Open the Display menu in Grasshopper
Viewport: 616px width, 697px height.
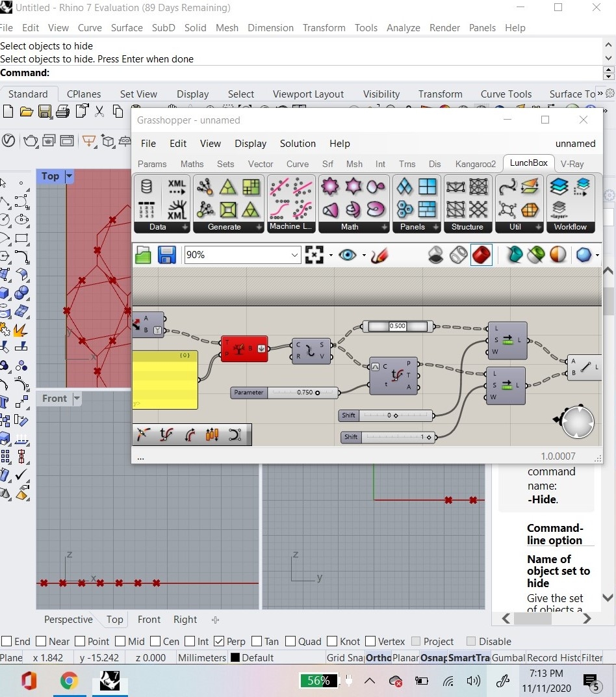pos(250,144)
